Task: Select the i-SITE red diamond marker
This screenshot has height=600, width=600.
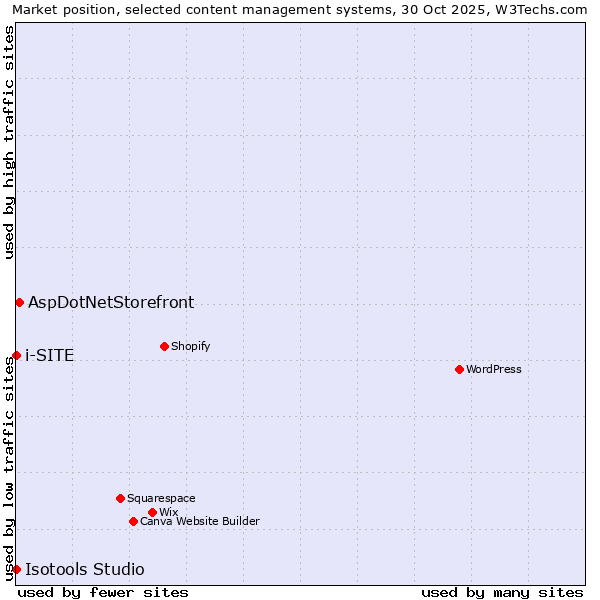Action: tap(16, 355)
